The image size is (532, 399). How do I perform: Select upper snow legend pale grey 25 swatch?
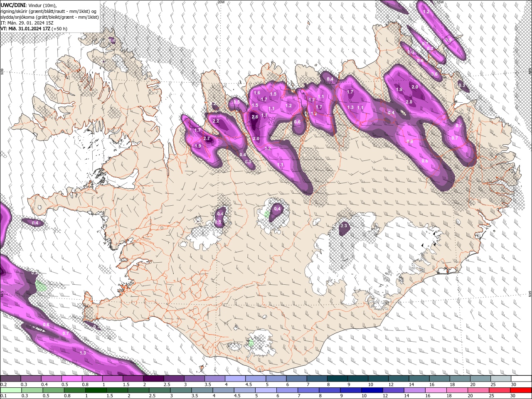tap(500, 379)
